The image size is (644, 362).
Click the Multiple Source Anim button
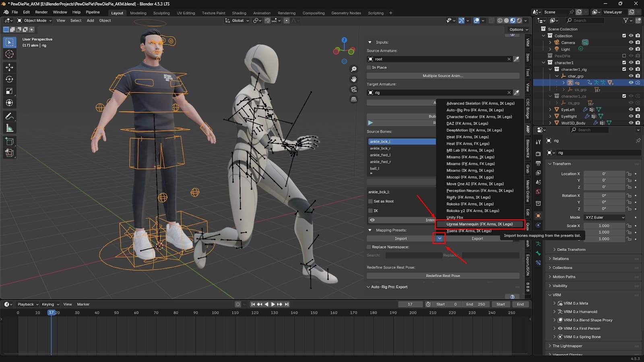click(x=443, y=76)
